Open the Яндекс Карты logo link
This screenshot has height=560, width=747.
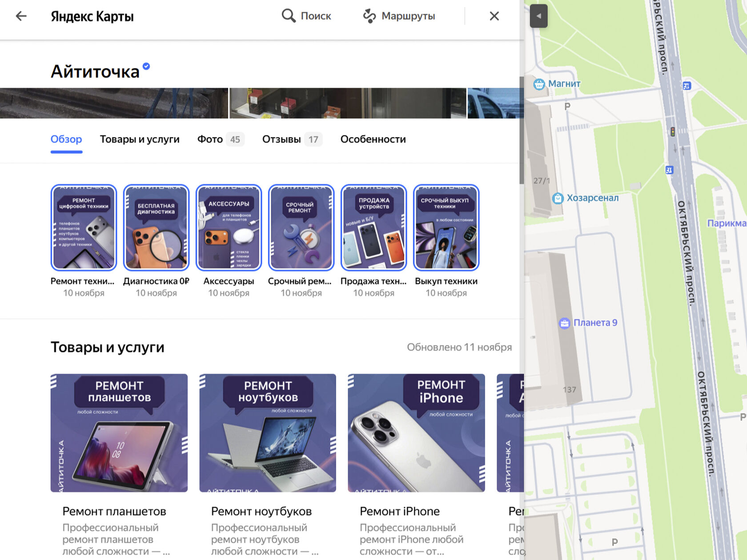pyautogui.click(x=92, y=16)
